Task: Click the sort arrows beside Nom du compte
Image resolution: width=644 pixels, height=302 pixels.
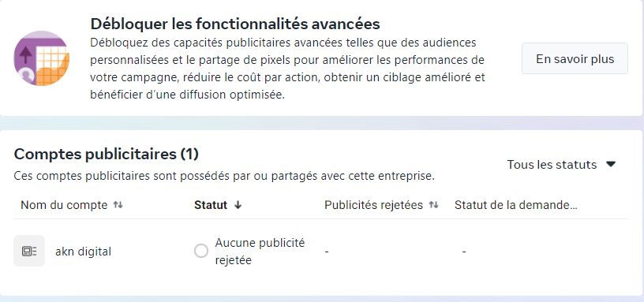Action: click(x=118, y=205)
